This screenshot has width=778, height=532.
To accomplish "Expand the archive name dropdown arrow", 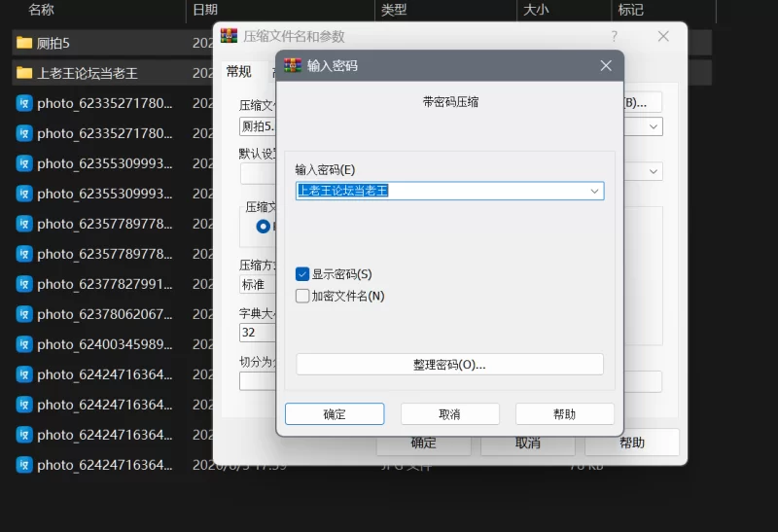I will pyautogui.click(x=654, y=126).
